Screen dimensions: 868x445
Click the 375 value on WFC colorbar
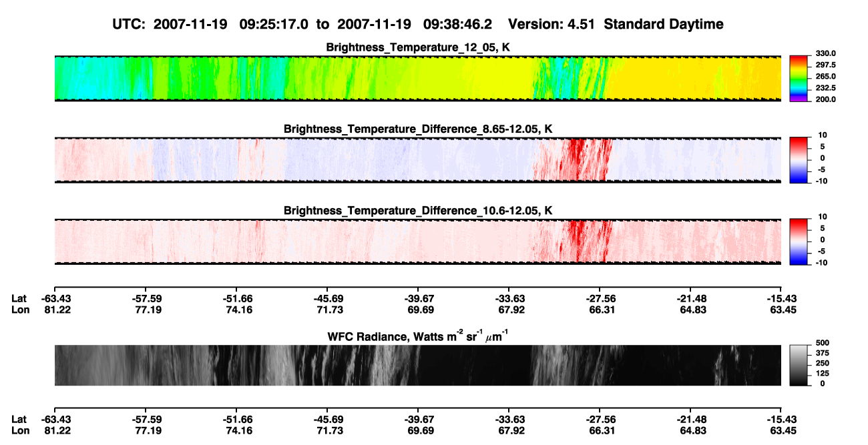pos(823,353)
